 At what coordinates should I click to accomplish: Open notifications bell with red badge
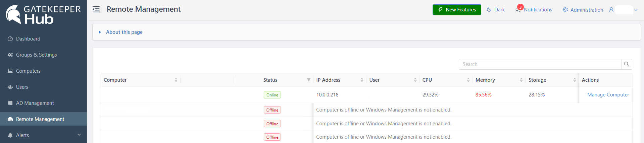click(x=518, y=9)
